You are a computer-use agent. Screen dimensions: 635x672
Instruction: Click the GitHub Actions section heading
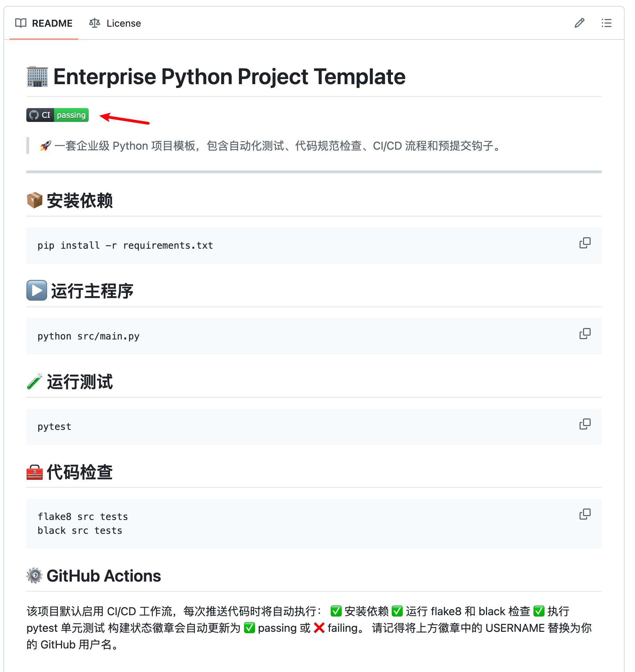tap(103, 576)
